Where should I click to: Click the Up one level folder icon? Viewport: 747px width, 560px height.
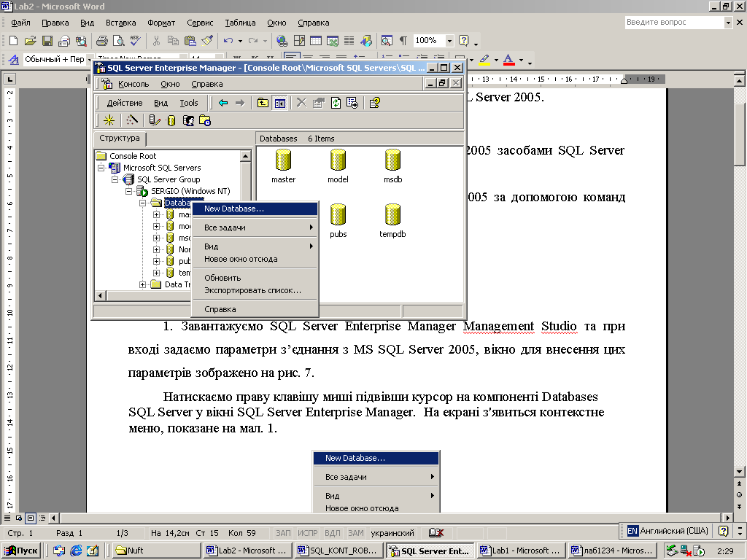click(263, 103)
